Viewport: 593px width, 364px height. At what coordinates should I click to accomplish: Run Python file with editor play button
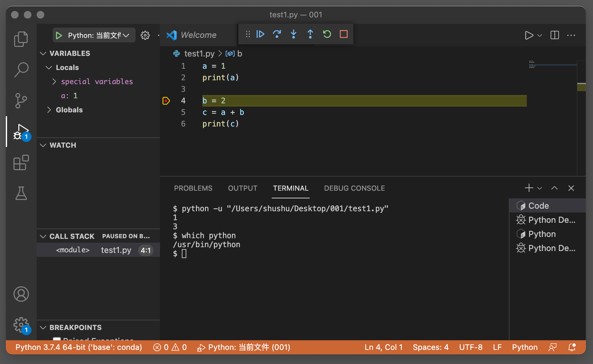click(x=529, y=35)
